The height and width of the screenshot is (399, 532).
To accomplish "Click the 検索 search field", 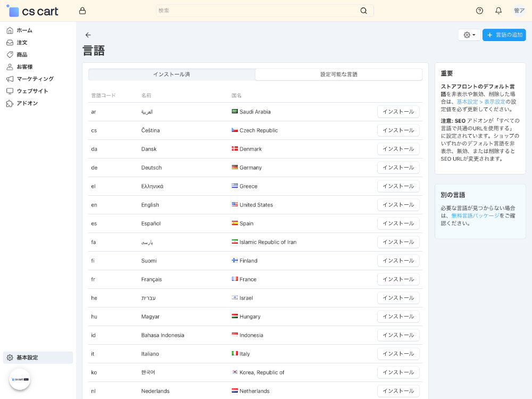I will 258,11.
